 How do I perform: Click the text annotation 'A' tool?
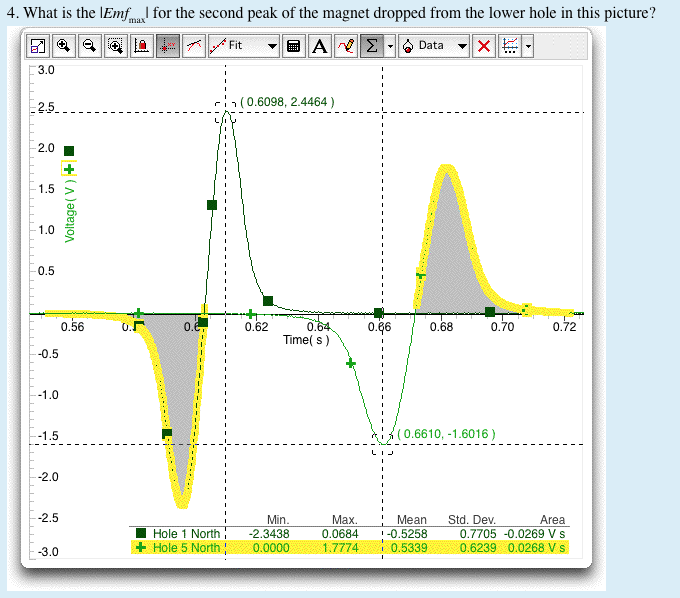pos(319,46)
